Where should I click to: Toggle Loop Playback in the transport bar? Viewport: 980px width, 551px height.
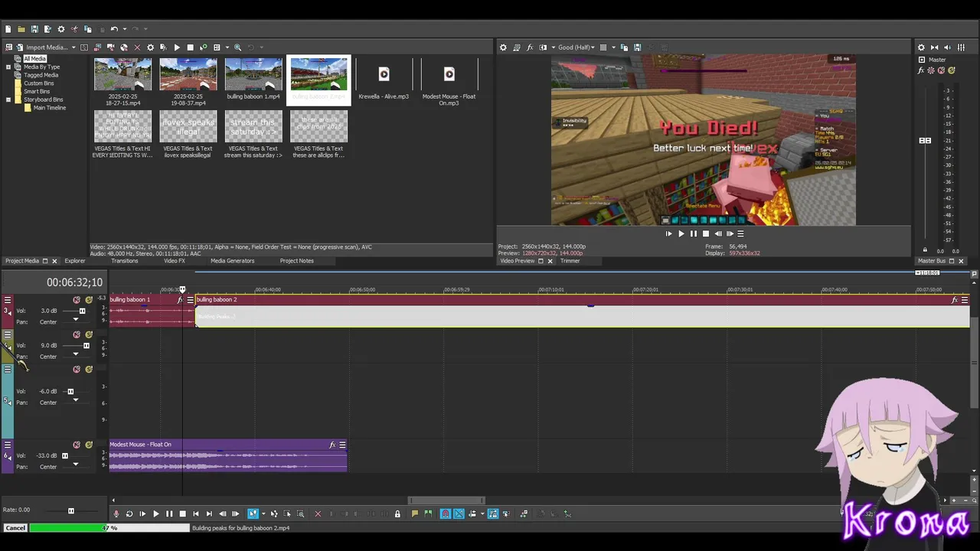(129, 514)
